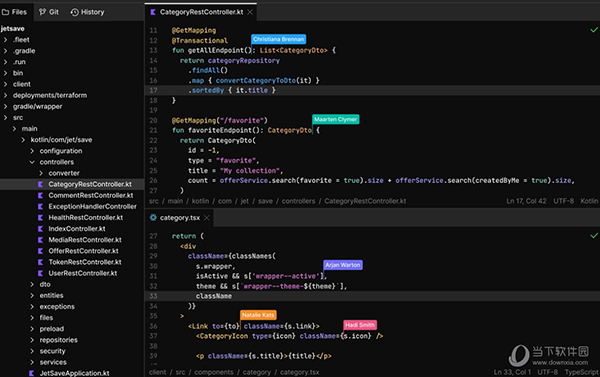Click 'components' in category.tsx breadcrumb
This screenshot has height=377, width=600.
[x=214, y=372]
